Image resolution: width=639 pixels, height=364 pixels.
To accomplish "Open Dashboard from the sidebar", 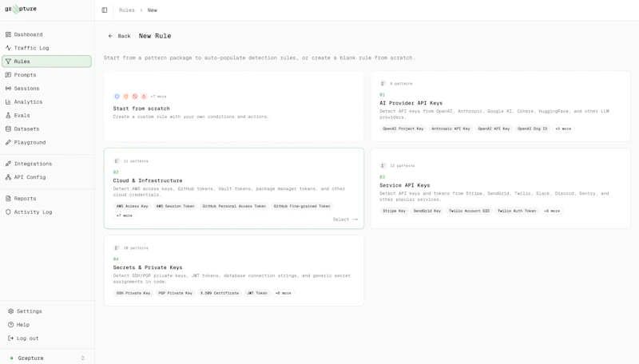I will [47, 34].
